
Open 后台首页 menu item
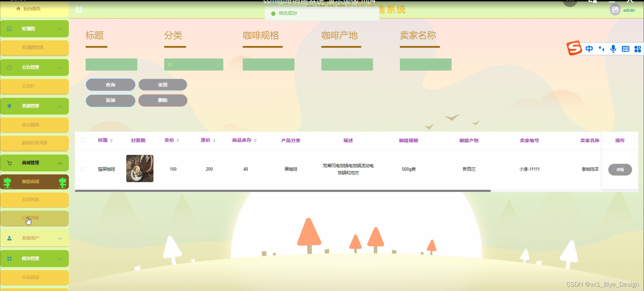point(34,9)
